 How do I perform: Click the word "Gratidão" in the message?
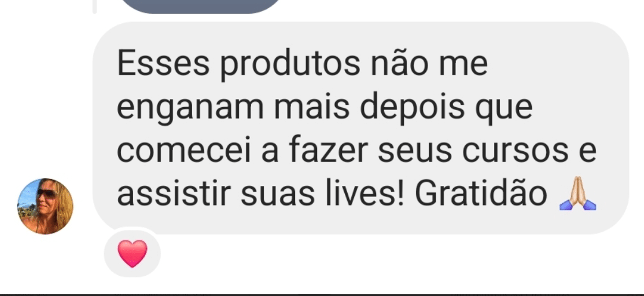[x=480, y=193]
